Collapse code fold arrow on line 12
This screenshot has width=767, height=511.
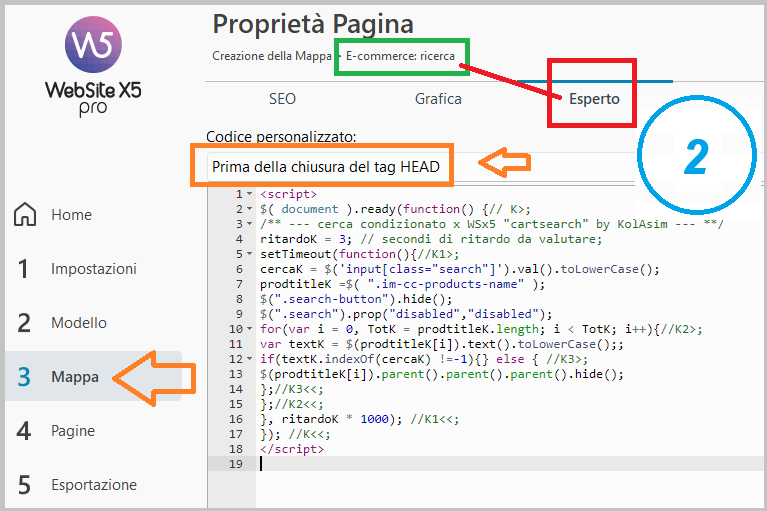[249, 359]
